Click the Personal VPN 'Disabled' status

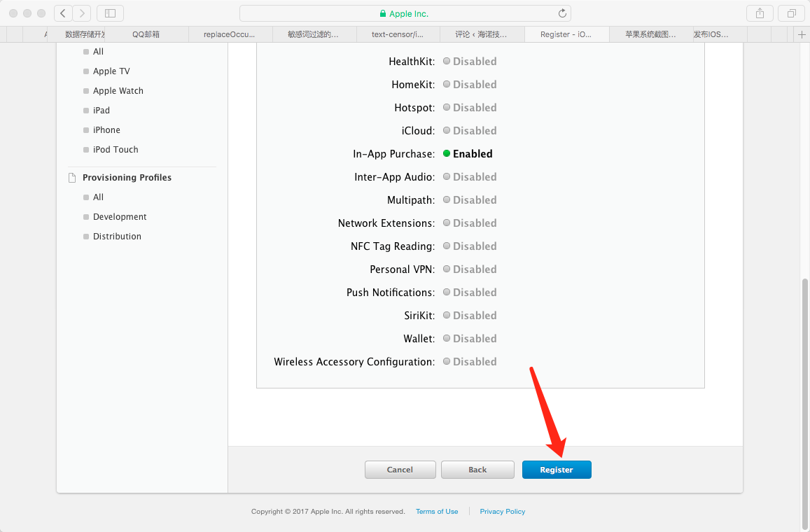pos(470,269)
